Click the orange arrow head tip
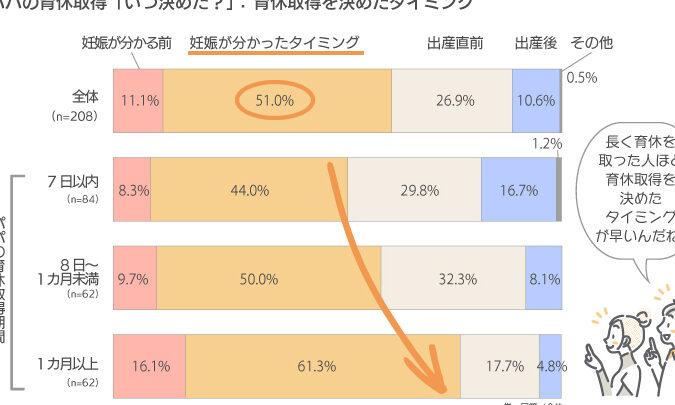 click(442, 390)
